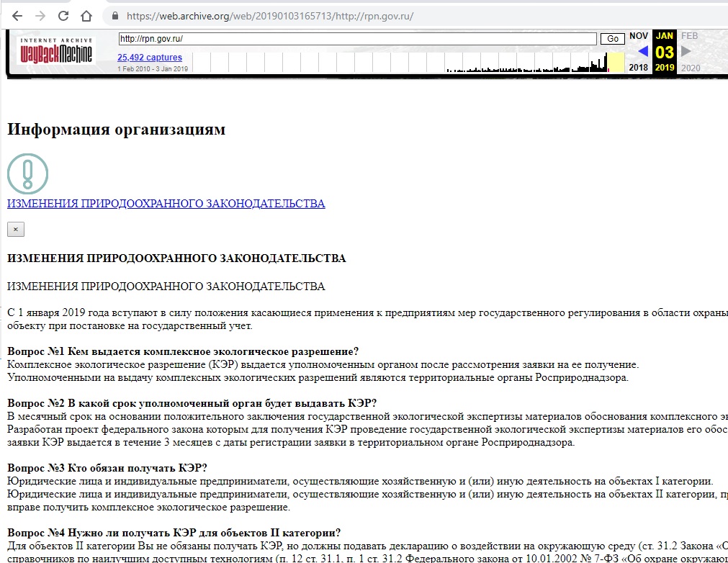
Task: Click the browser back arrow
Action: pos(17,15)
